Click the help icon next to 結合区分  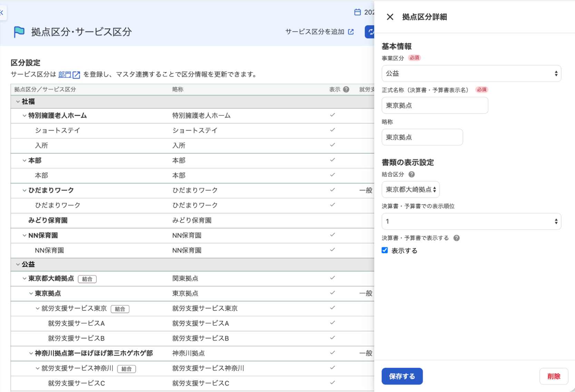[x=411, y=174]
